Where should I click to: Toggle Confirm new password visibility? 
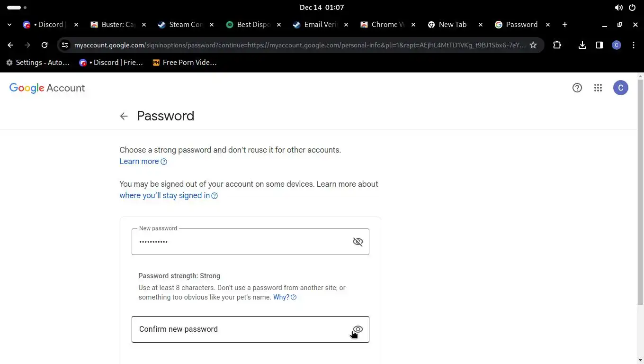point(358,329)
